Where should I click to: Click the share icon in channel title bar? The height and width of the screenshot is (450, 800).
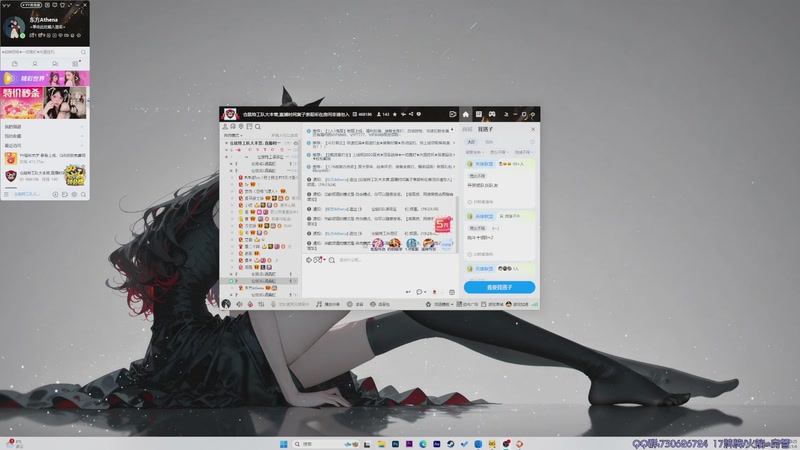(x=411, y=114)
